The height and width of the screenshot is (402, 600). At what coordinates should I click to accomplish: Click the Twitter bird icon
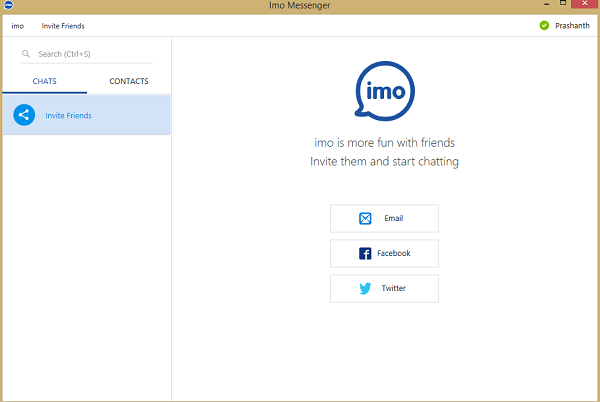tap(365, 288)
